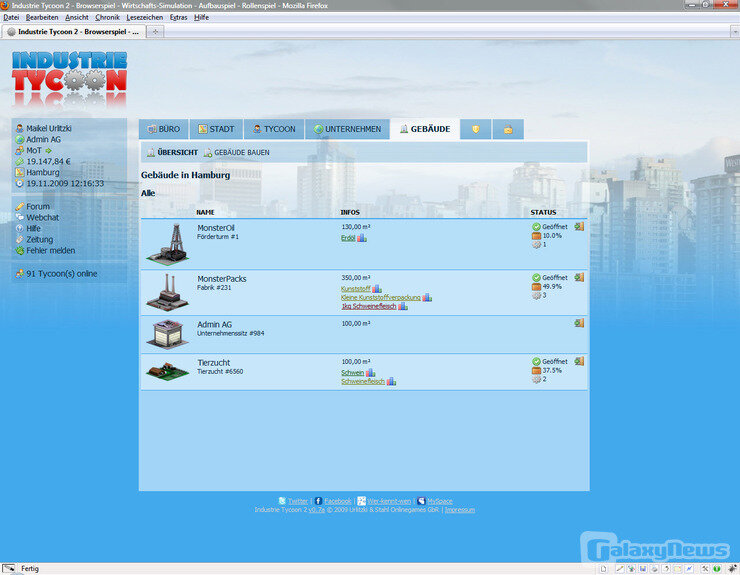
Task: Click Hamburg in the sidebar
Action: 42,172
